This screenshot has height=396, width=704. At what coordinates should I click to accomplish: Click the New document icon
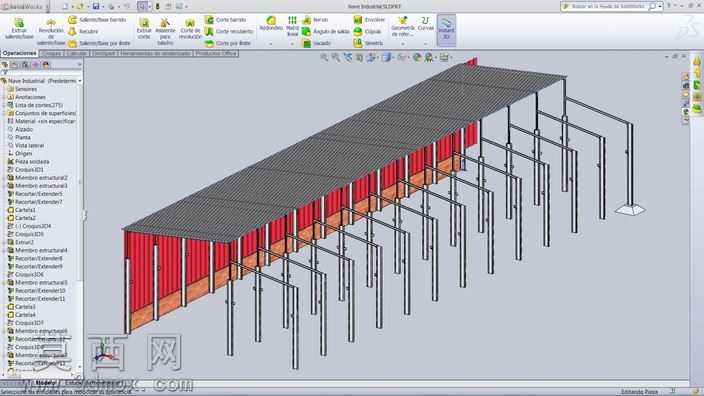tap(66, 6)
